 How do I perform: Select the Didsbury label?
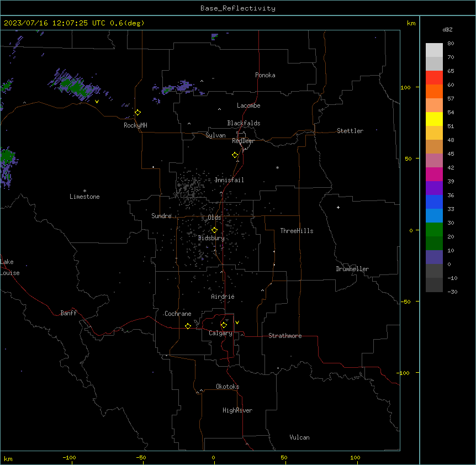[211, 238]
